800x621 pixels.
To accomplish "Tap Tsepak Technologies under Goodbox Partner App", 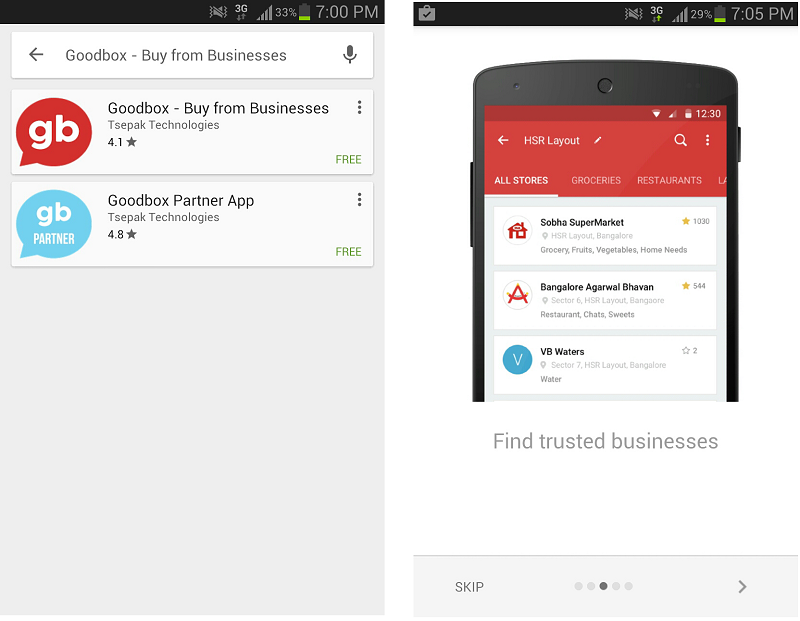I will 163,217.
